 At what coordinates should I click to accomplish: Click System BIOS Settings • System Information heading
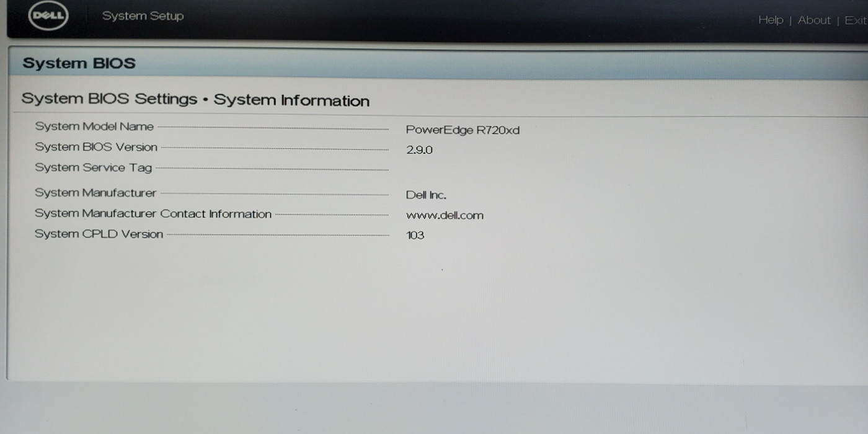coord(195,99)
